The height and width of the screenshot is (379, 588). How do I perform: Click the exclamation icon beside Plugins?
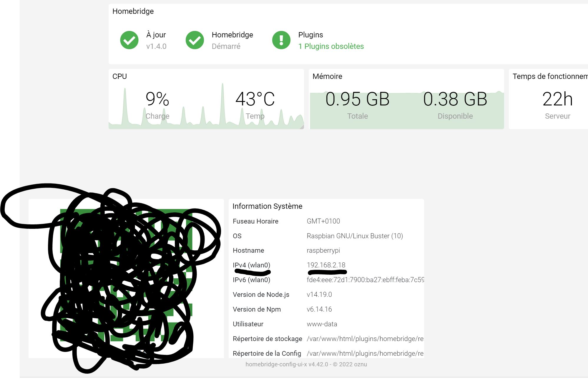[x=281, y=40]
